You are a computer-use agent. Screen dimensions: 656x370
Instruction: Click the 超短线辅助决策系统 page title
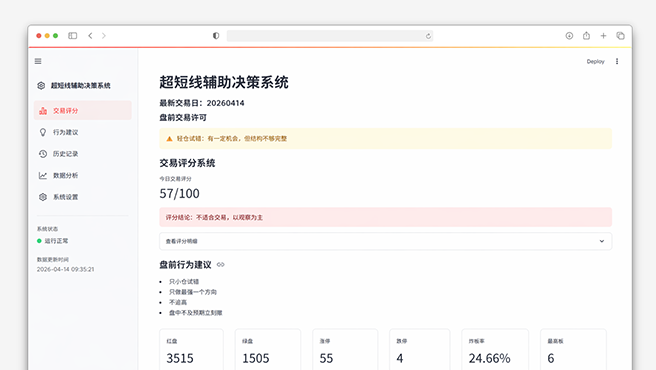click(x=224, y=82)
